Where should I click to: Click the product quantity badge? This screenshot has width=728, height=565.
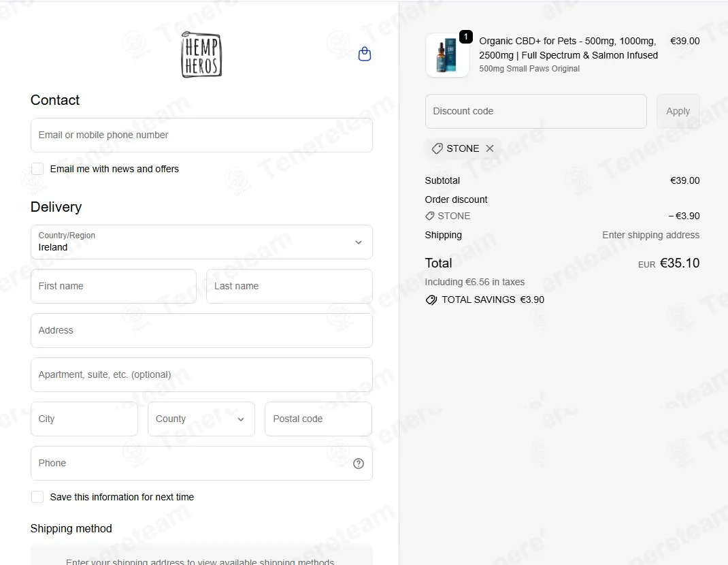pos(465,37)
